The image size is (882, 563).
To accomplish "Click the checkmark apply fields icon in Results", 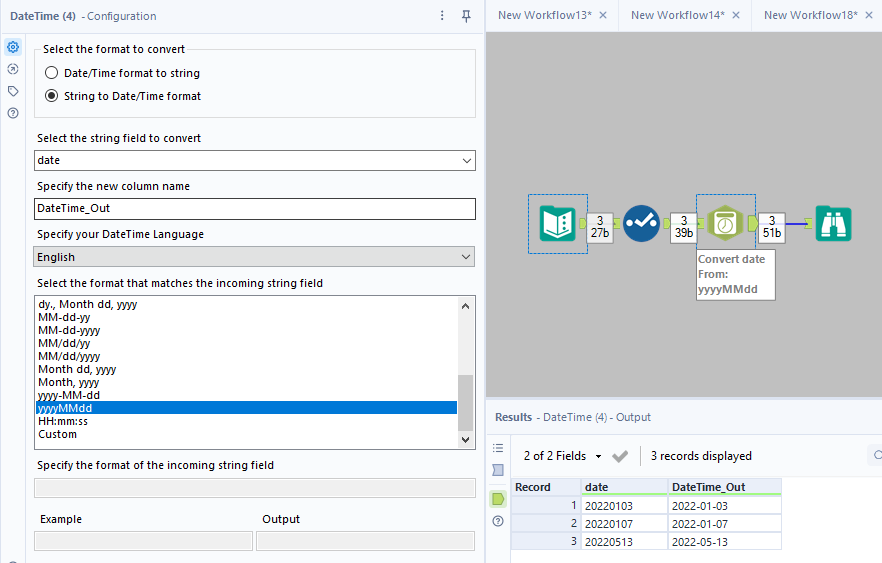I will point(620,456).
